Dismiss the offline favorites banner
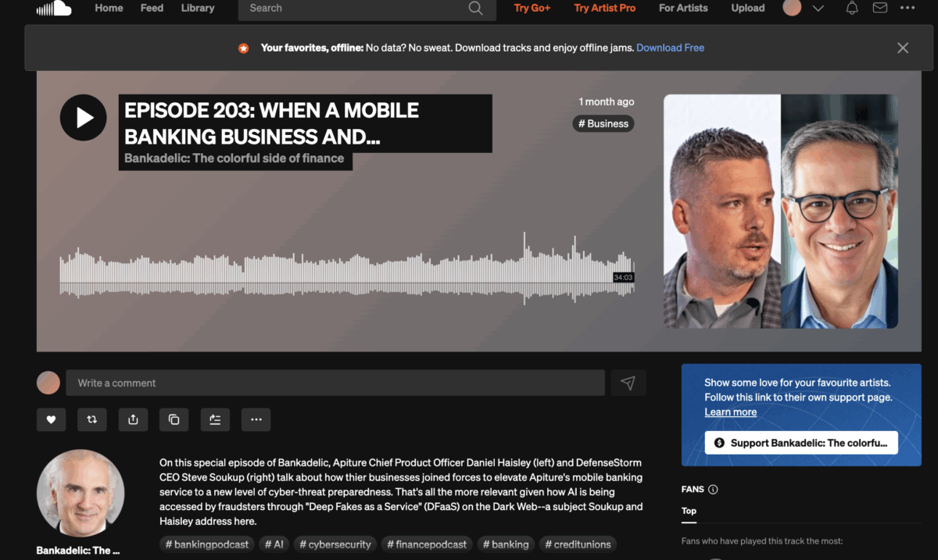 click(x=903, y=48)
